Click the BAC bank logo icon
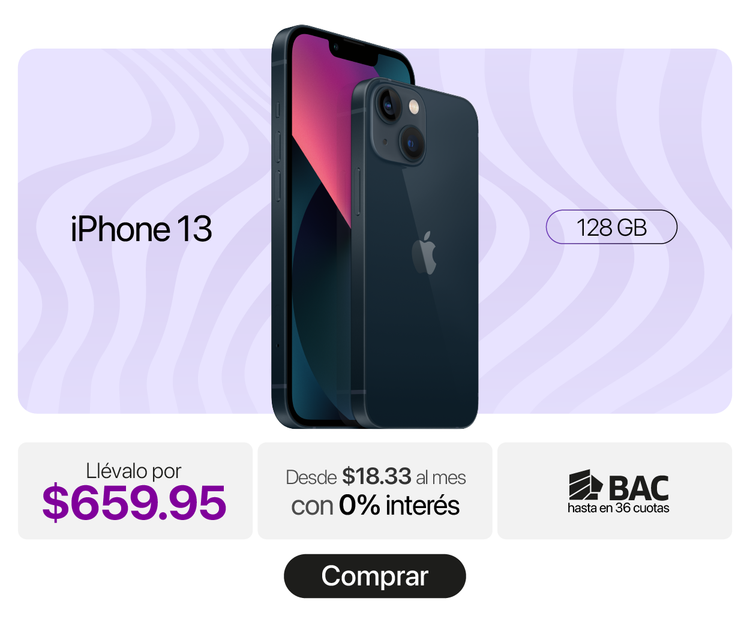This screenshot has width=750, height=625. click(x=585, y=485)
